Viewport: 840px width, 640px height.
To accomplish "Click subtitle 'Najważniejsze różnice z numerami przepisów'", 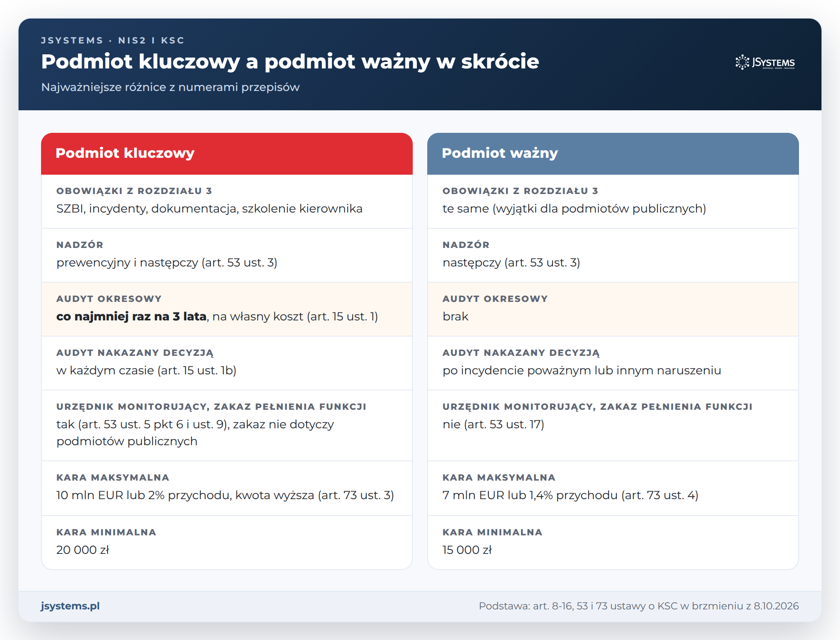I will [x=170, y=87].
